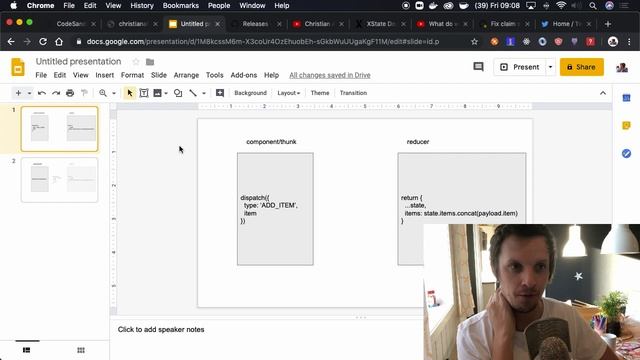640x360 pixels.
Task: Open the Chrome three-dot menu
Action: pyautogui.click(x=629, y=42)
